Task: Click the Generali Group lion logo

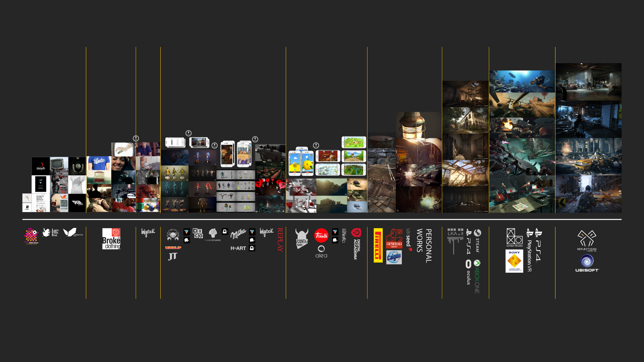Action: (394, 238)
